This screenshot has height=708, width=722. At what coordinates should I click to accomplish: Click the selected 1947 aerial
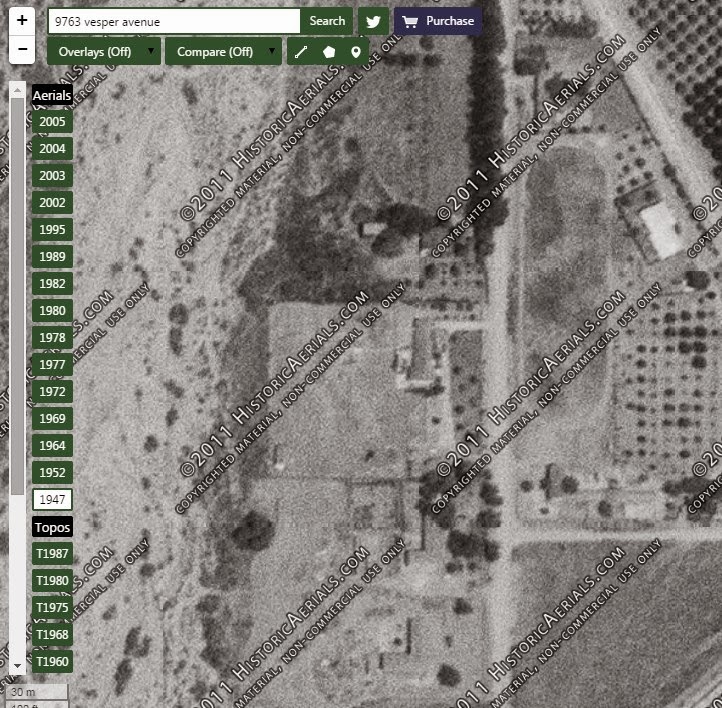tap(52, 499)
